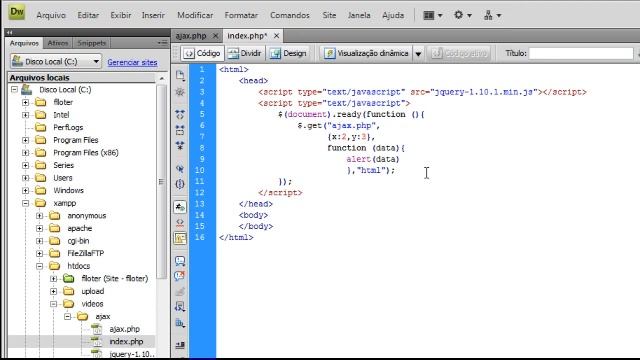
Task: Switch to Design view
Action: (288, 53)
